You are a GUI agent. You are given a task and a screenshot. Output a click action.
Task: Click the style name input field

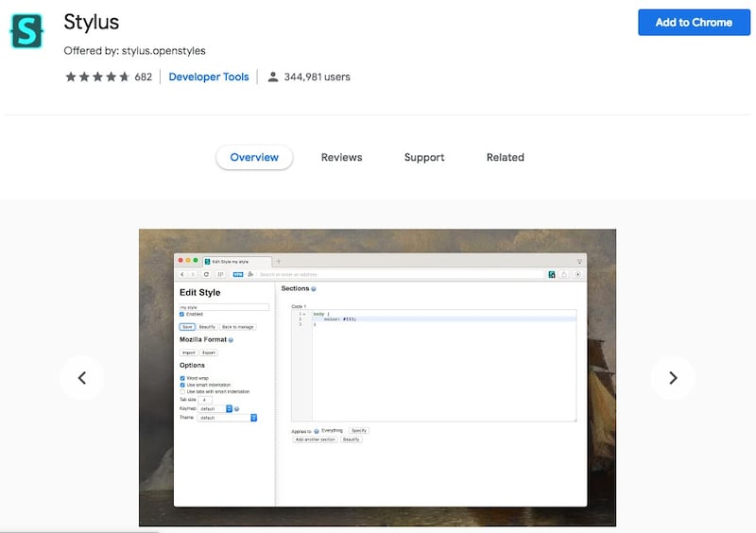(x=224, y=307)
